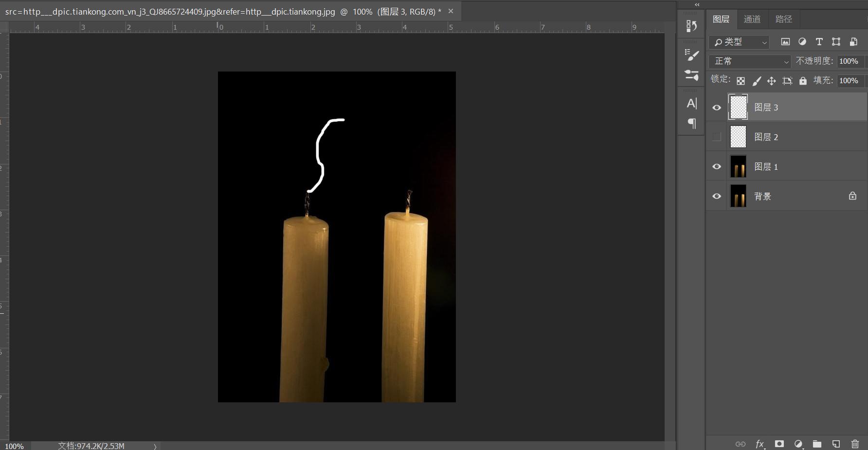Create a new layer group folder
Image resolution: width=868 pixels, height=450 pixels.
click(x=817, y=444)
